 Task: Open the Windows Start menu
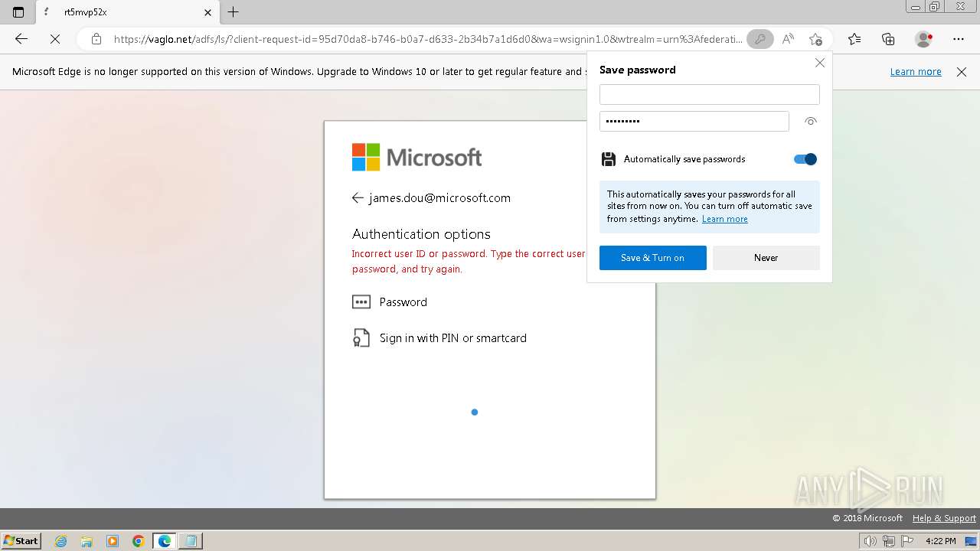point(21,541)
